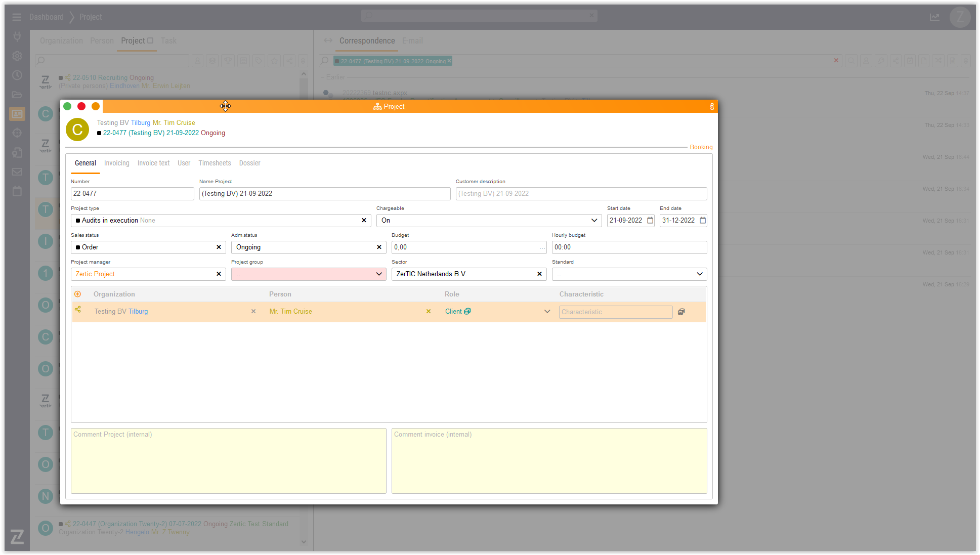Open Start date calendar picker
980x555 pixels.
[x=650, y=221]
